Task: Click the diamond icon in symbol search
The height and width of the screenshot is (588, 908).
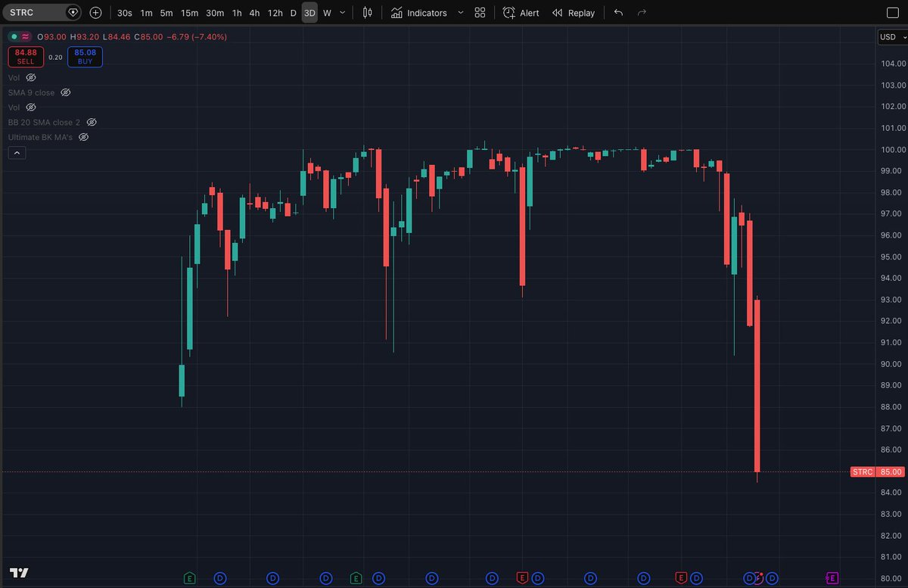Action: (x=73, y=13)
